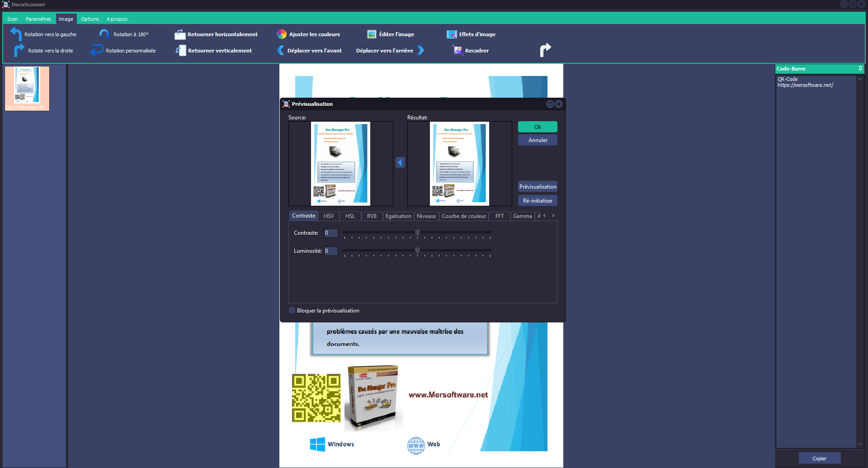868x468 pixels.
Task: Click the Annuler button
Action: tap(538, 140)
